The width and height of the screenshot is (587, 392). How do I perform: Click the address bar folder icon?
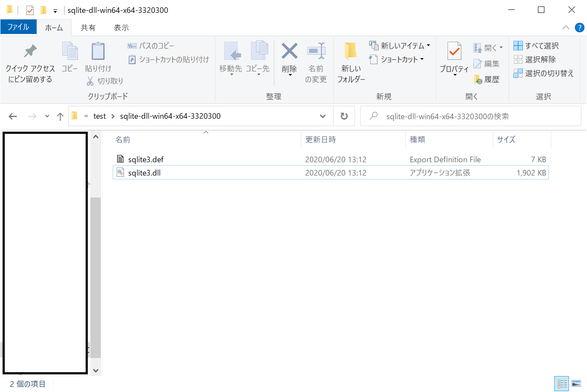[74, 116]
